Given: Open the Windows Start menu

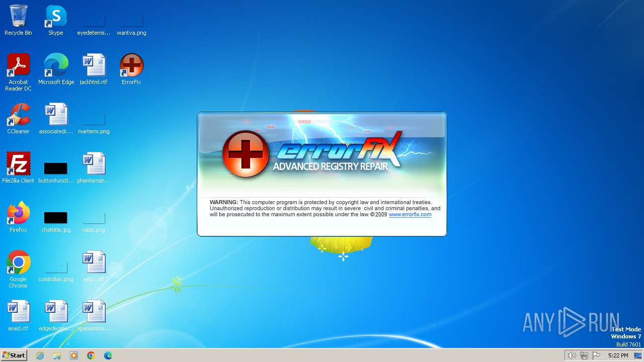Looking at the screenshot, I should click(x=14, y=355).
